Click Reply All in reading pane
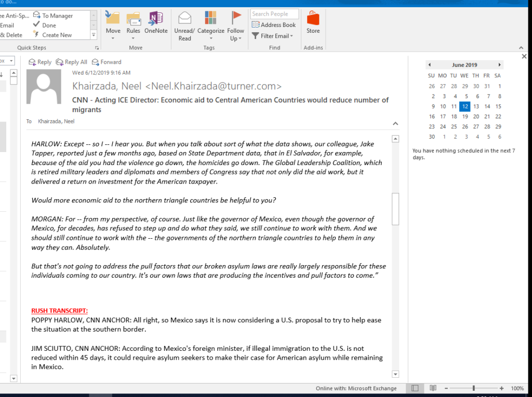This screenshot has width=532, height=397. tap(72, 62)
